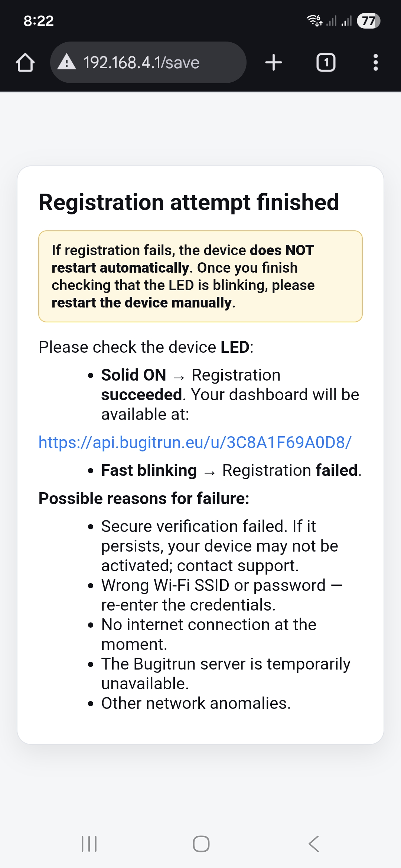Open a new tab with plus icon
The height and width of the screenshot is (868, 401).
(x=274, y=62)
